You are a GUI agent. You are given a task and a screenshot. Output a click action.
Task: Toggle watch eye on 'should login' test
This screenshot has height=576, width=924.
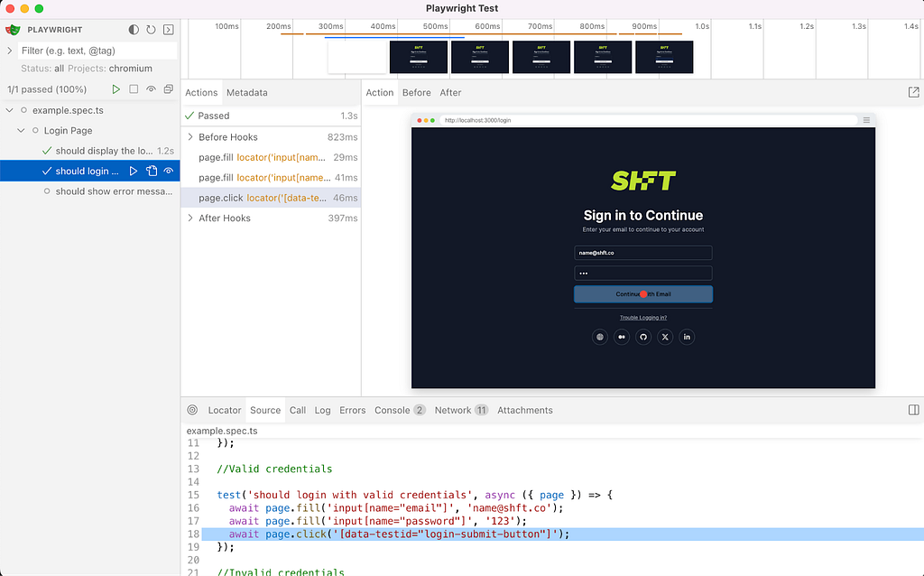[x=169, y=171]
